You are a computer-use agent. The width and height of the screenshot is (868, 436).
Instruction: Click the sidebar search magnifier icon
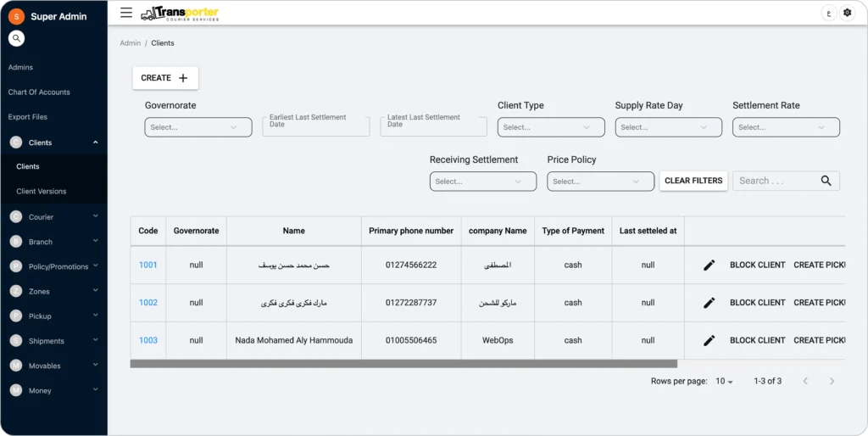[16, 38]
